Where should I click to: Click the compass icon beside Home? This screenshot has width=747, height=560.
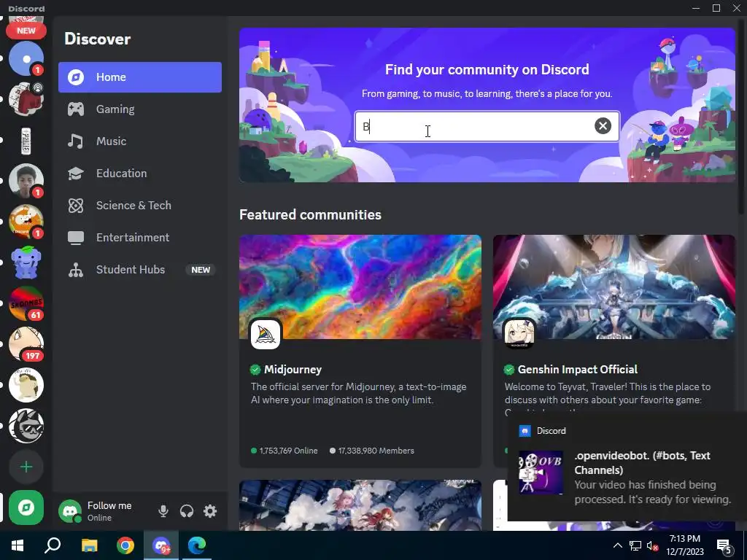tap(76, 77)
